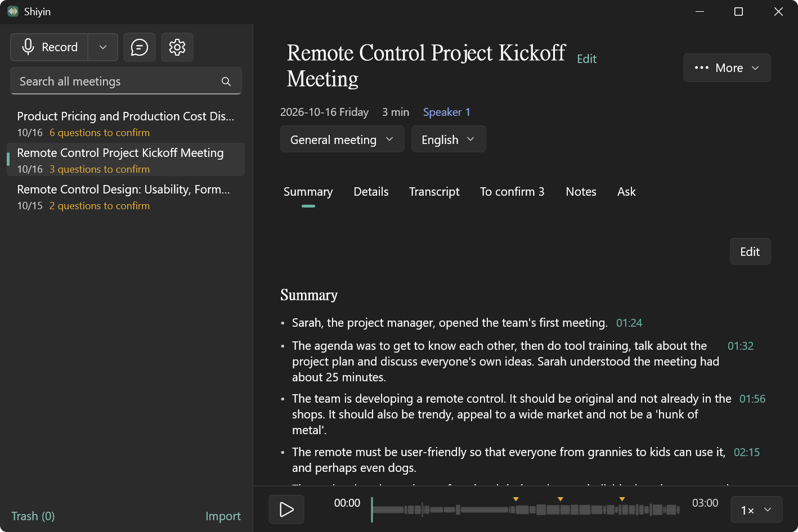Open Remote Control Design: Usability meeting
This screenshot has width=798, height=532.
click(x=125, y=197)
